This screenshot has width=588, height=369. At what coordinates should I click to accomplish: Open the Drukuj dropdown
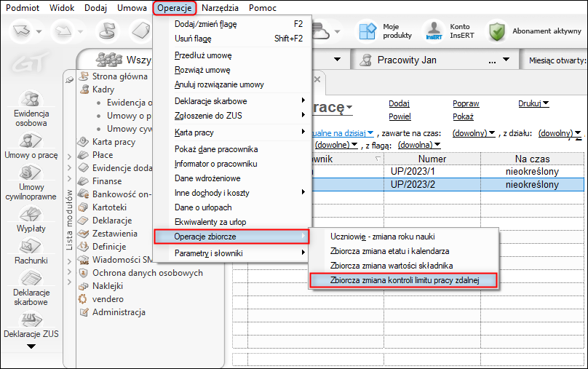click(533, 103)
